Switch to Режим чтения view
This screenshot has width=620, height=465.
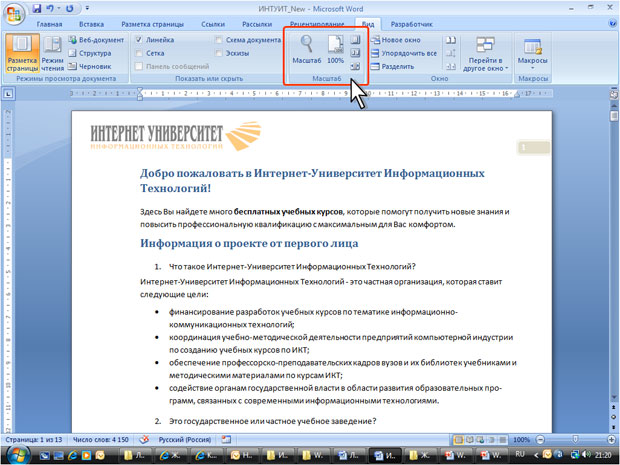point(52,53)
